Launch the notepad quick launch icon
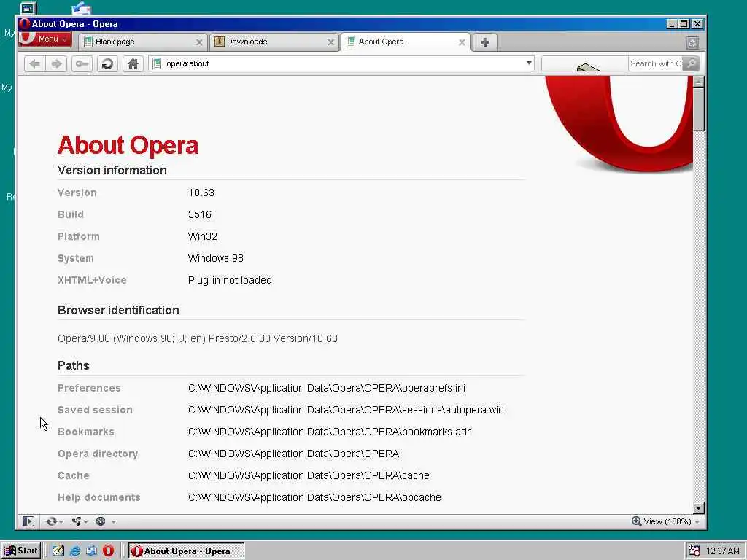This screenshot has width=747, height=560. click(x=58, y=551)
